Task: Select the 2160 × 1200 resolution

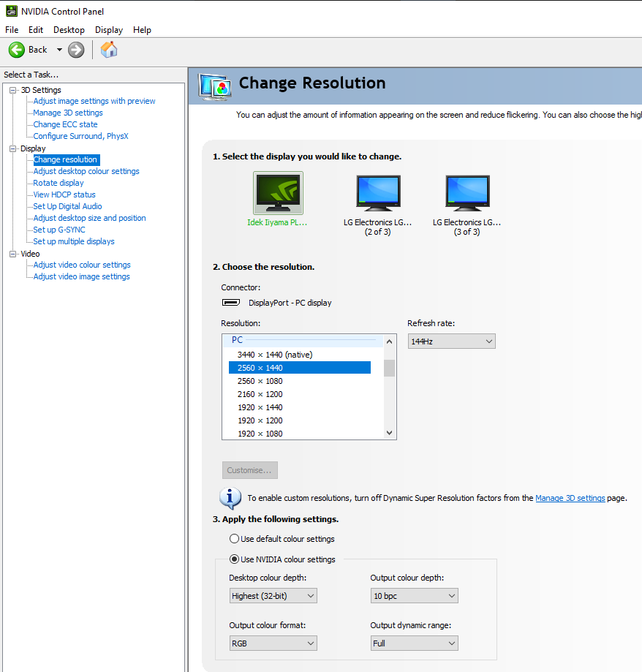Action: click(x=300, y=394)
